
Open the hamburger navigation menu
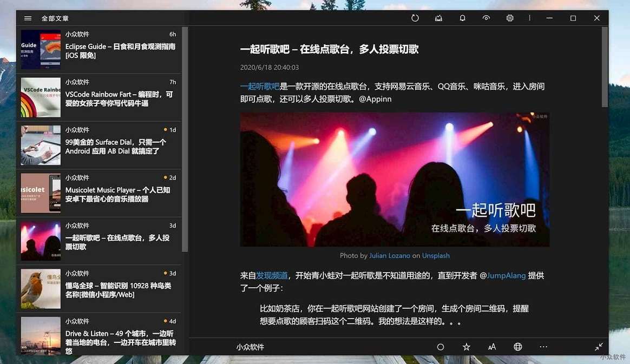[x=28, y=18]
